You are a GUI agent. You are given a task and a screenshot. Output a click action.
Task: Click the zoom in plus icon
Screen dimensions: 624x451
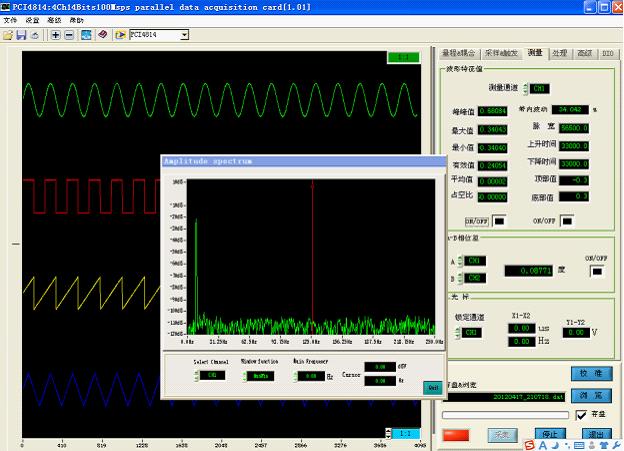click(55, 35)
